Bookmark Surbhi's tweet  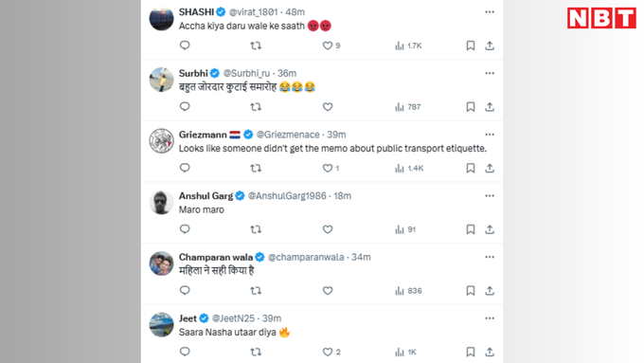point(471,107)
